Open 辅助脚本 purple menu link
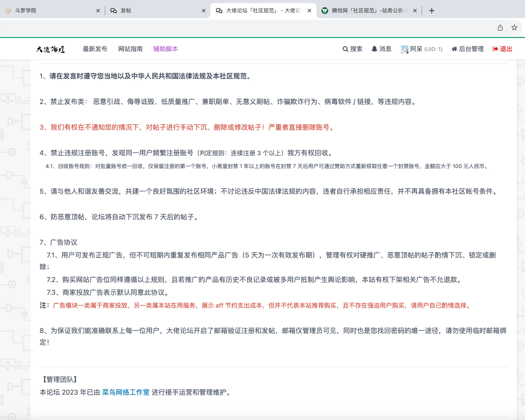Viewport: 525px width, 420px height. click(165, 49)
